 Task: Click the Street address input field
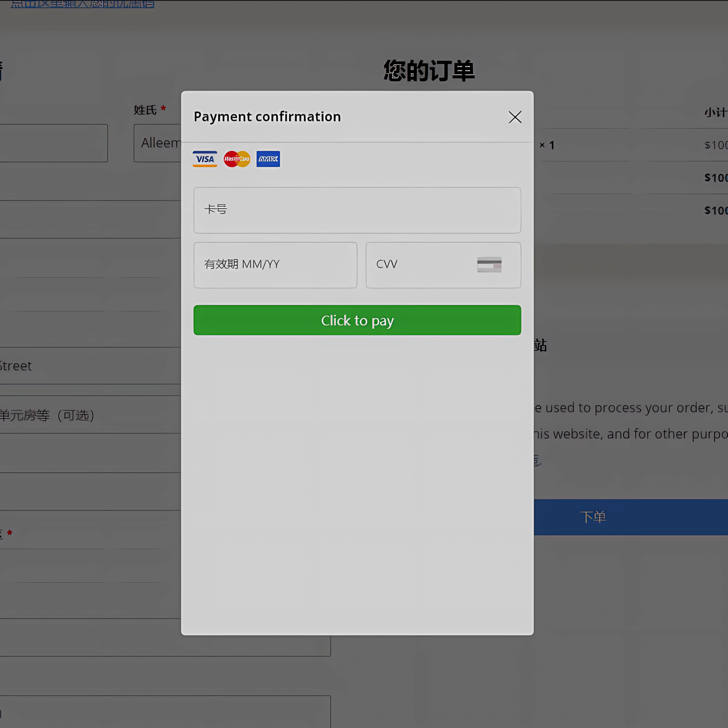pos(91,366)
